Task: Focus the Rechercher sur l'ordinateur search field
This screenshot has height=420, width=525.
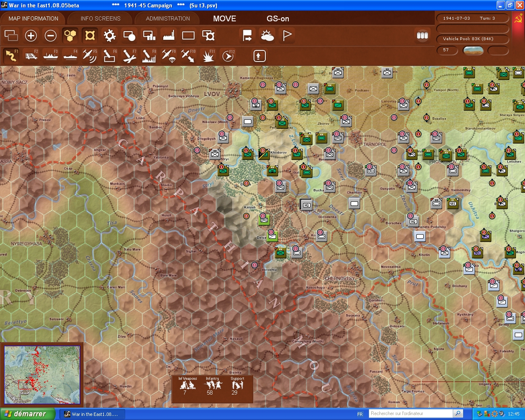Action: [411, 413]
